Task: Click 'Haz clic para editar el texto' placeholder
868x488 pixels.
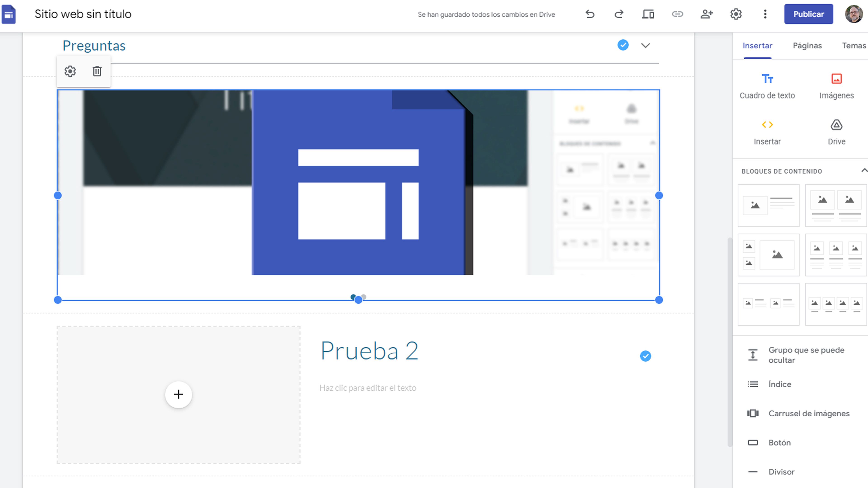Action: tap(368, 388)
